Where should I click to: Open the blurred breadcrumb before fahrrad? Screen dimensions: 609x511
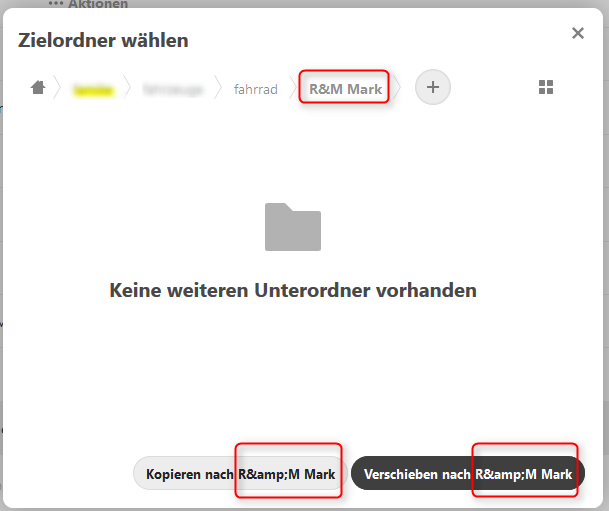coord(173,89)
